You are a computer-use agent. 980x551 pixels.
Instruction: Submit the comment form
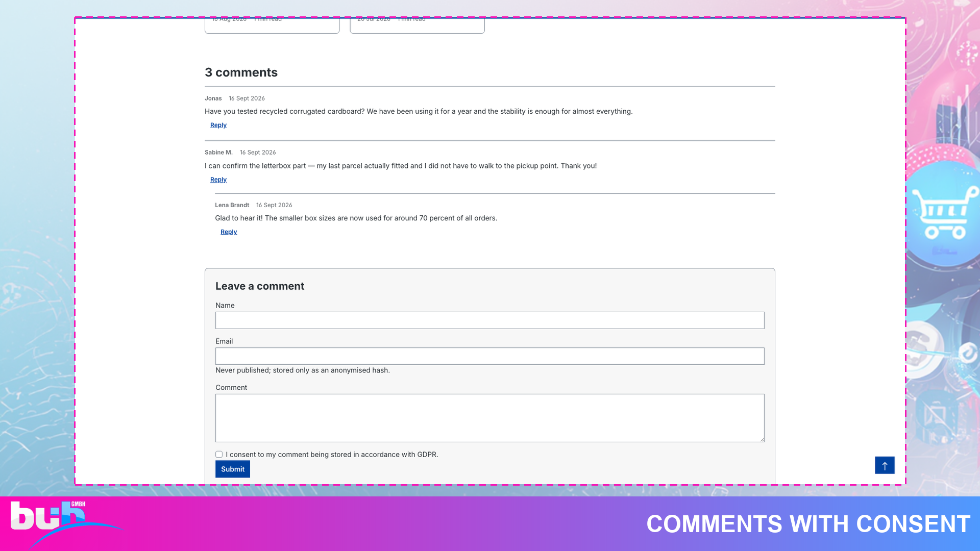[233, 469]
